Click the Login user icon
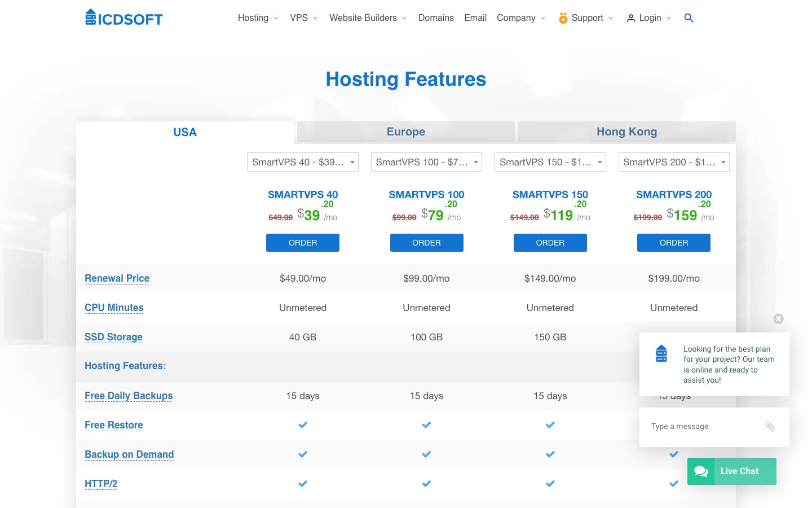The image size is (812, 508). coord(631,18)
